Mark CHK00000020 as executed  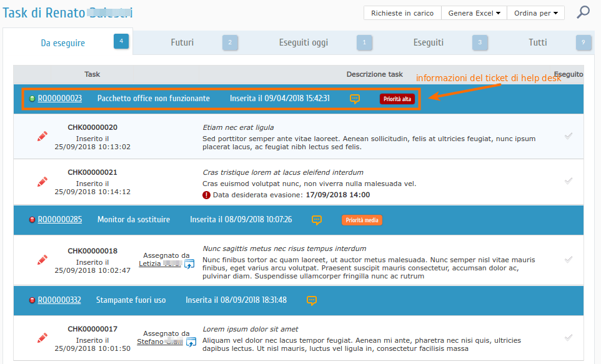click(x=569, y=136)
